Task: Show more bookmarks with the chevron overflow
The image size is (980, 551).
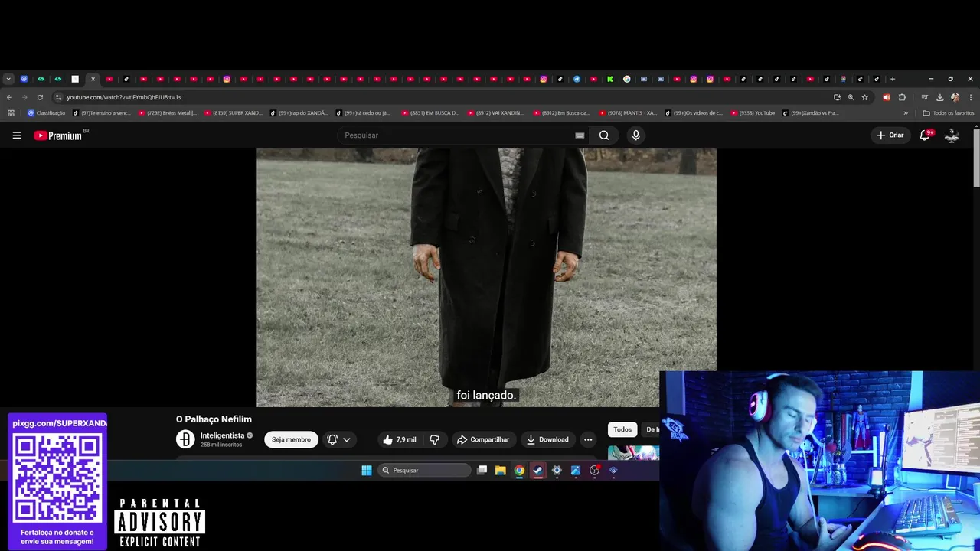Action: (906, 113)
